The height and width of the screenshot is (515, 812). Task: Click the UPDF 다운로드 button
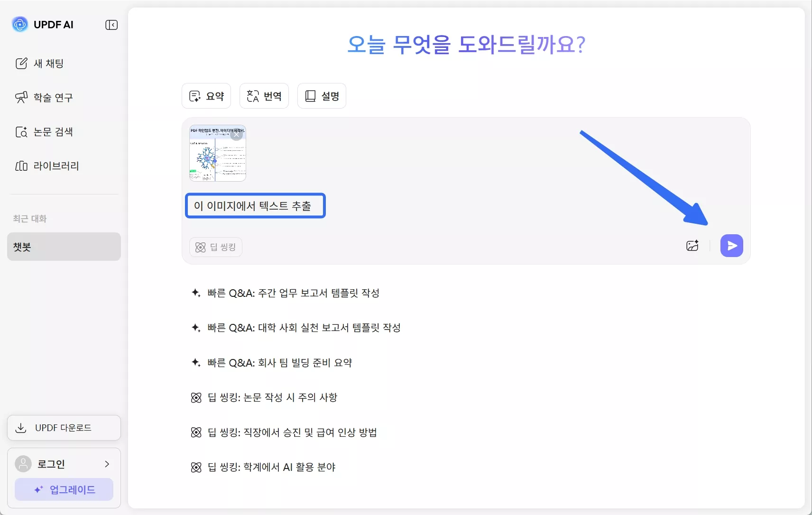click(x=64, y=427)
